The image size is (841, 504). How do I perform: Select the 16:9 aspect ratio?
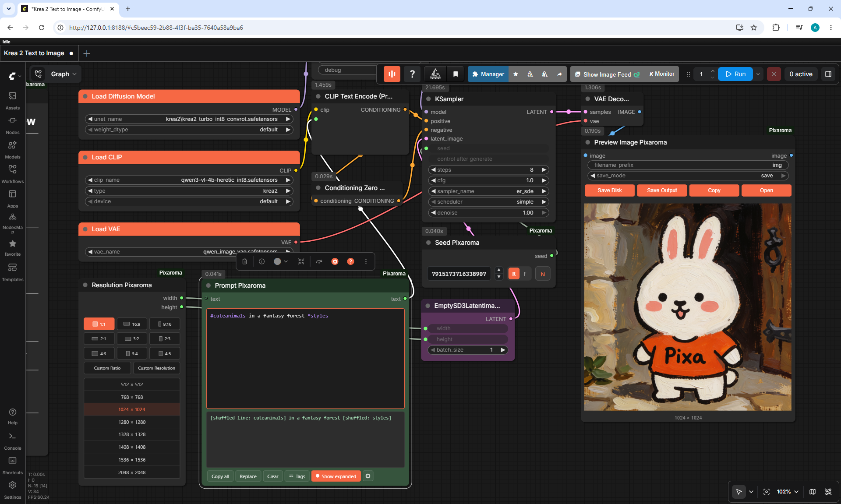(x=132, y=324)
